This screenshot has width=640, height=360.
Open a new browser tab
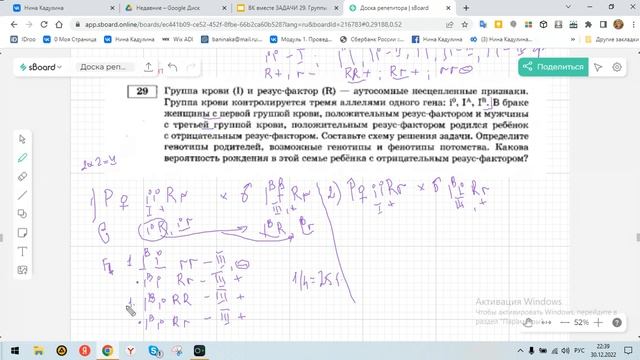tap(466, 8)
